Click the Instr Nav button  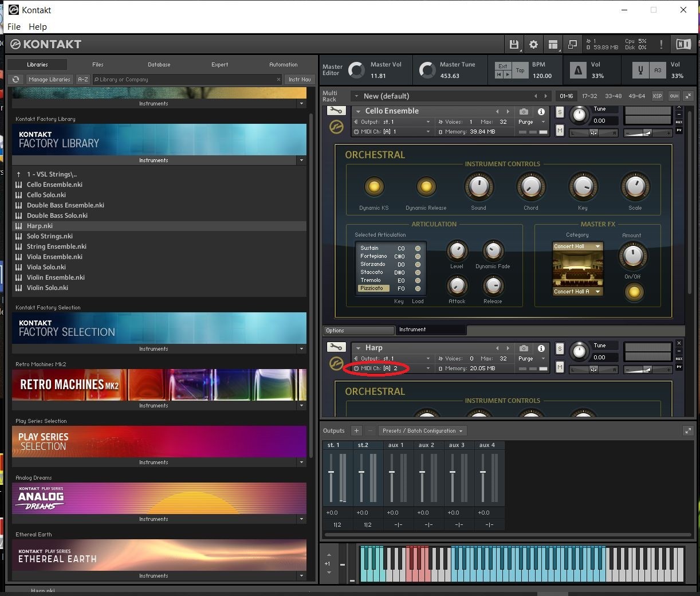(300, 80)
